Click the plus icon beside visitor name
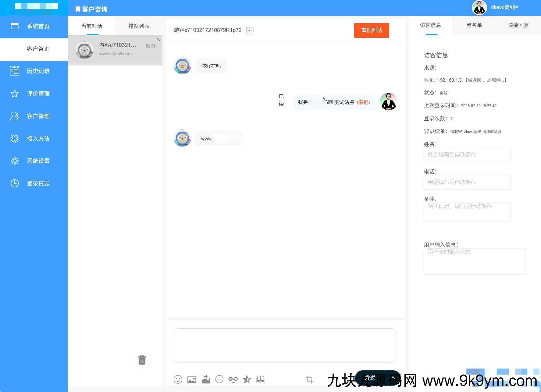The width and height of the screenshot is (541, 392). (x=250, y=30)
